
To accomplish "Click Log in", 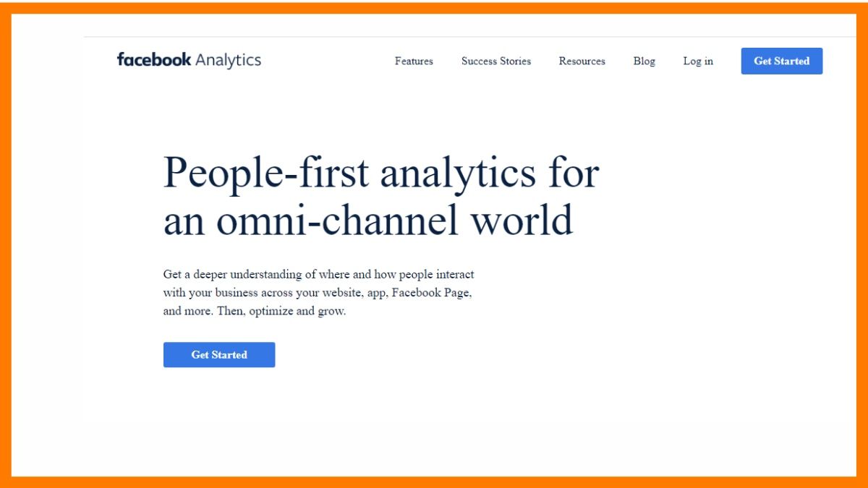I will click(698, 61).
